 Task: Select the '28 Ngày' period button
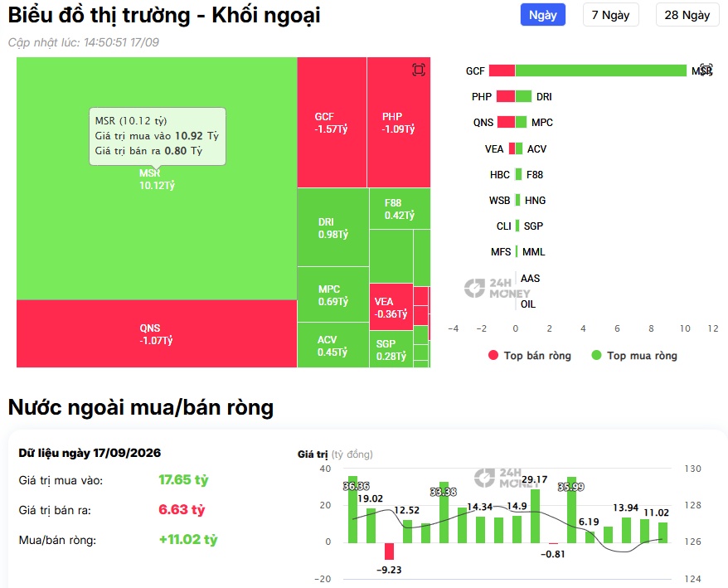tap(687, 15)
